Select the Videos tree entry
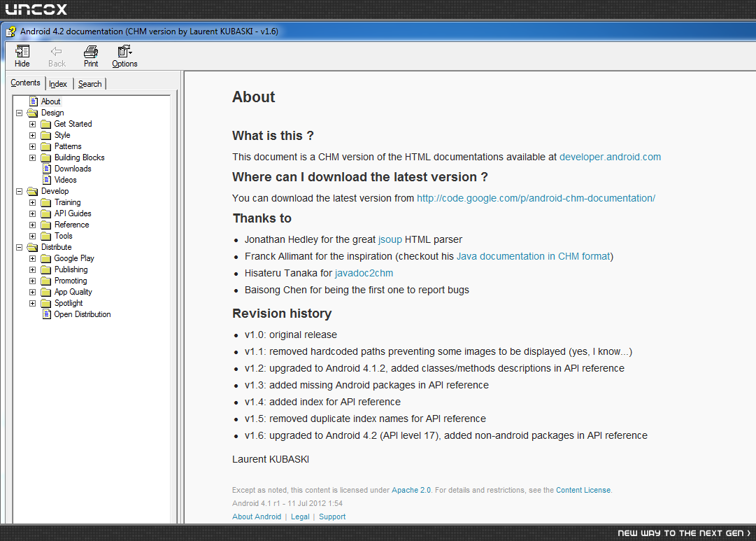 66,180
